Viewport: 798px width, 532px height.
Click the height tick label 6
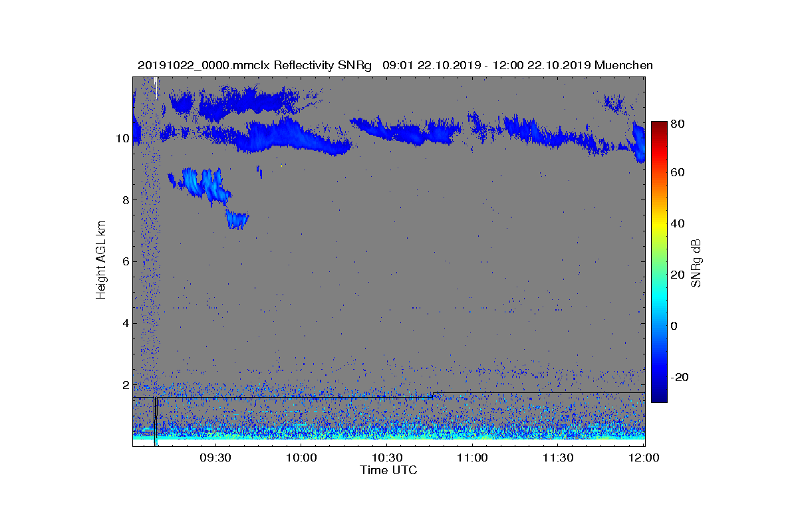124,261
